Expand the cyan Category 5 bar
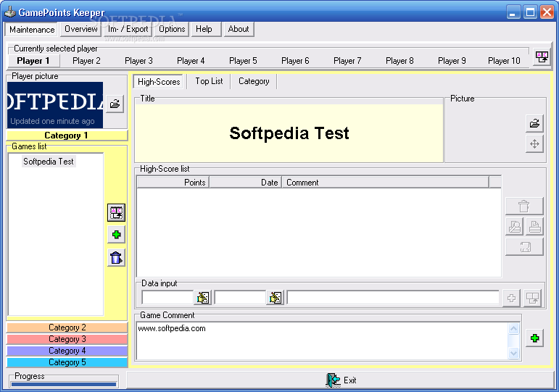 point(67,362)
